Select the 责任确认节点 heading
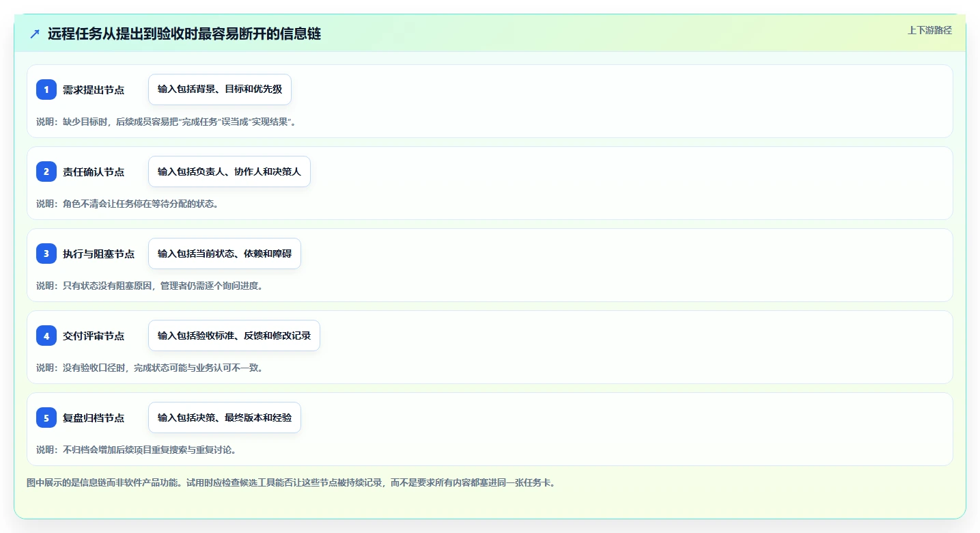Viewport: 980px width, 533px height. tap(94, 172)
